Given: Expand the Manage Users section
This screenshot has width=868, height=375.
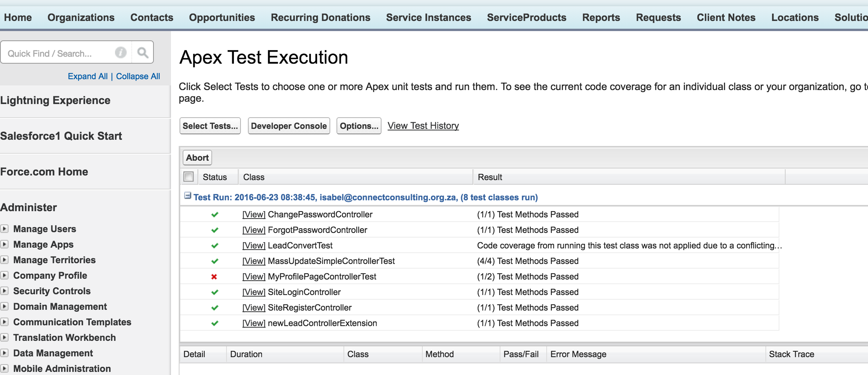Looking at the screenshot, I should pyautogui.click(x=5, y=229).
